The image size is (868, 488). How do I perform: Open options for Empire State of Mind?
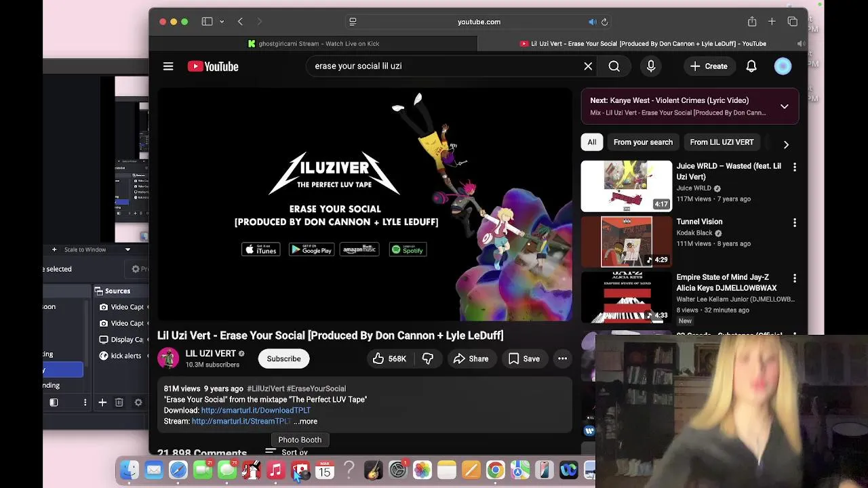coord(795,278)
